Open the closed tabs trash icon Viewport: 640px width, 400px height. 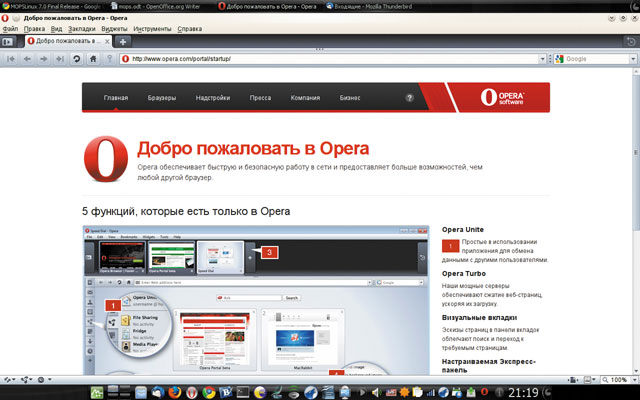click(x=631, y=42)
